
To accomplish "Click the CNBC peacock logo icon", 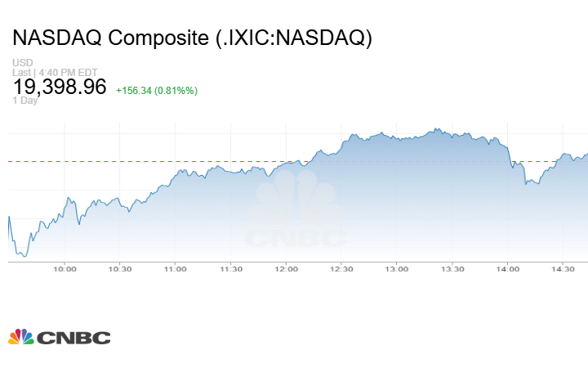I will 20,337.
